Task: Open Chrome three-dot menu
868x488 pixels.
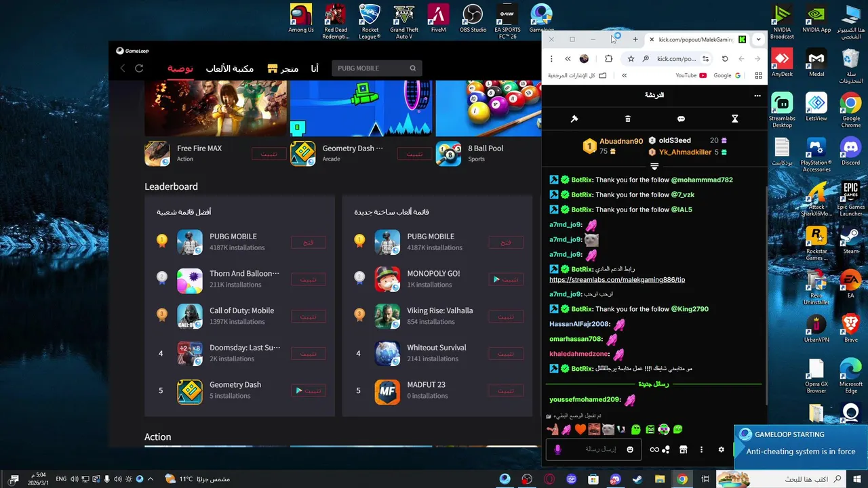Action: point(551,58)
